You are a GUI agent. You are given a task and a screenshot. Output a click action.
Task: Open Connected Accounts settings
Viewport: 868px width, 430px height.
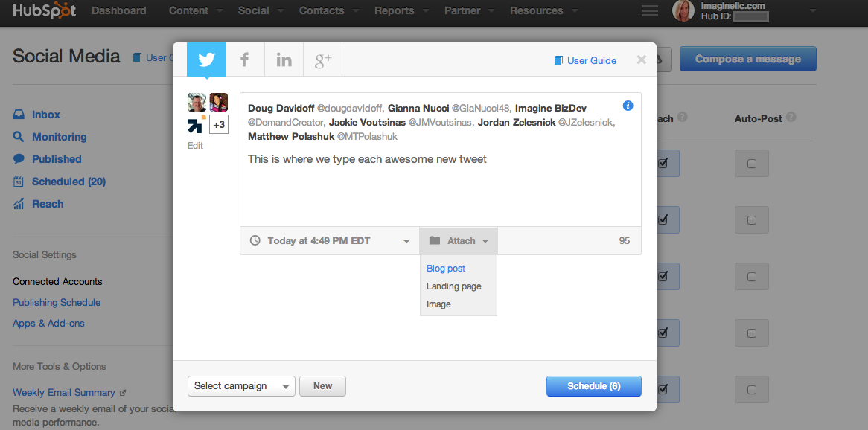point(57,281)
